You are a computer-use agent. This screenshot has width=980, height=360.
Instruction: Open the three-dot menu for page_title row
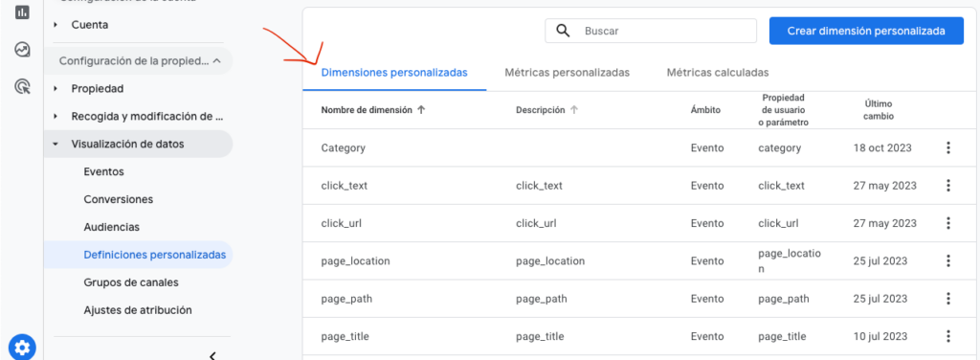[x=948, y=336]
